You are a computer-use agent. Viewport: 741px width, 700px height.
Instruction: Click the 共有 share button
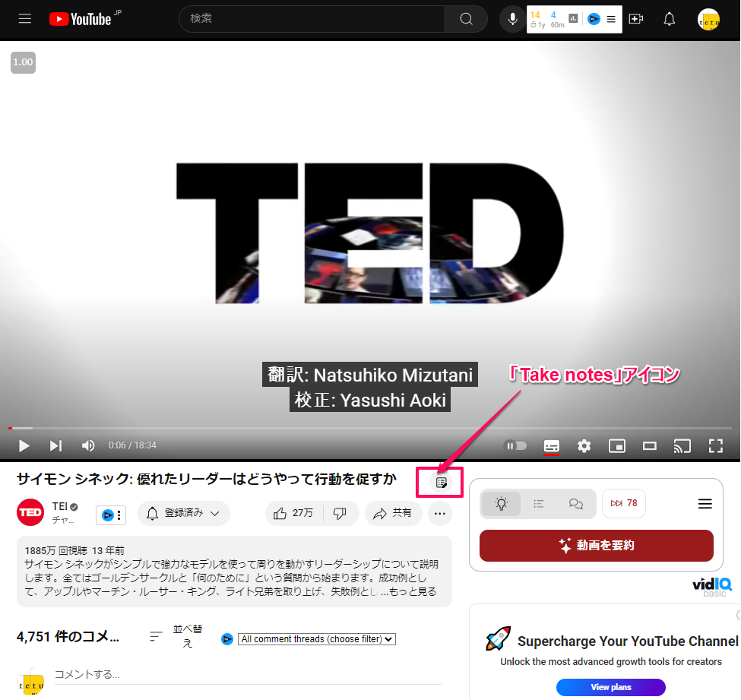(x=393, y=513)
